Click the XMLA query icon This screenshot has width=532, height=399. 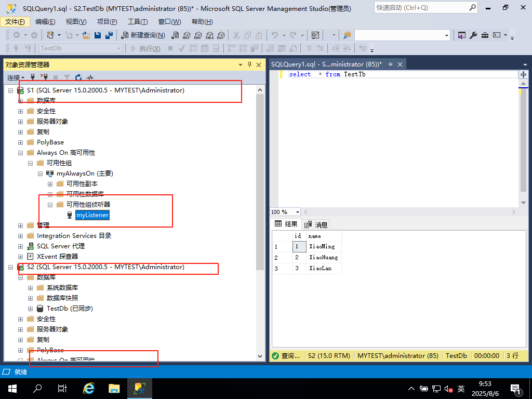point(210,35)
